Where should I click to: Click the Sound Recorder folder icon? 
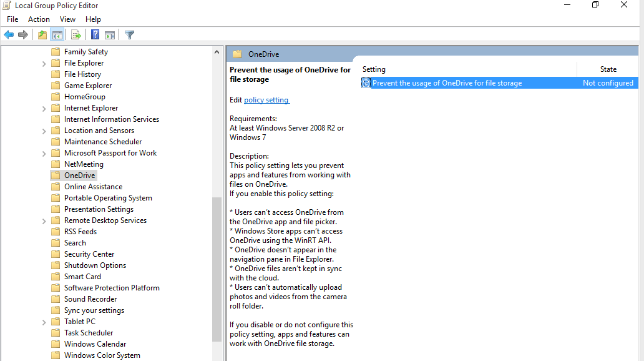(56, 299)
